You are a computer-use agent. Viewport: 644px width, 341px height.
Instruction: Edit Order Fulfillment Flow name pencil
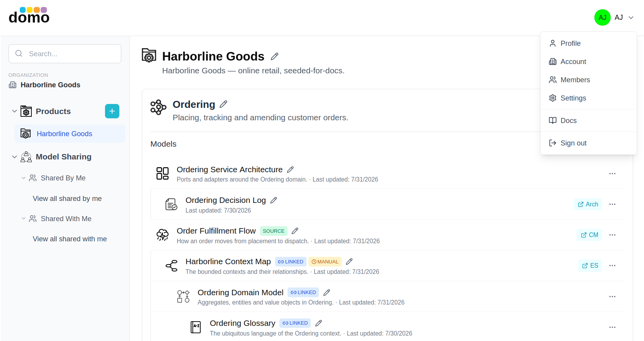295,231
